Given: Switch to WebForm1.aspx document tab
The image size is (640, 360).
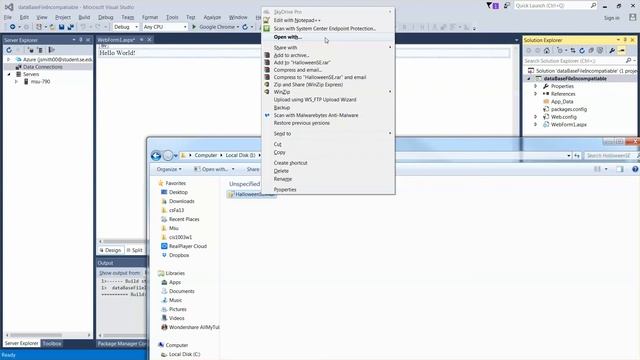Looking at the screenshot, I should (x=116, y=40).
